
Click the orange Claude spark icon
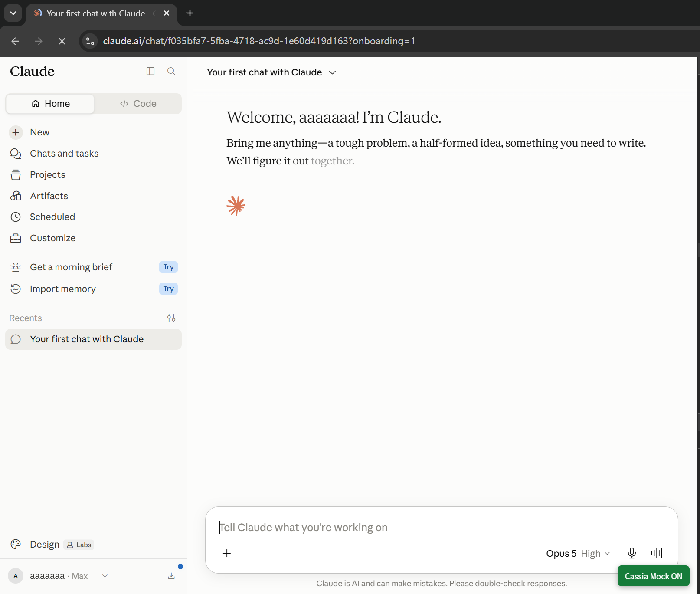click(236, 206)
